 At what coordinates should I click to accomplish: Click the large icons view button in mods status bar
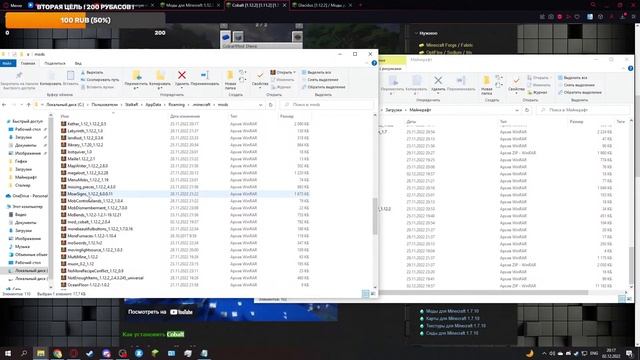[x=373, y=294]
